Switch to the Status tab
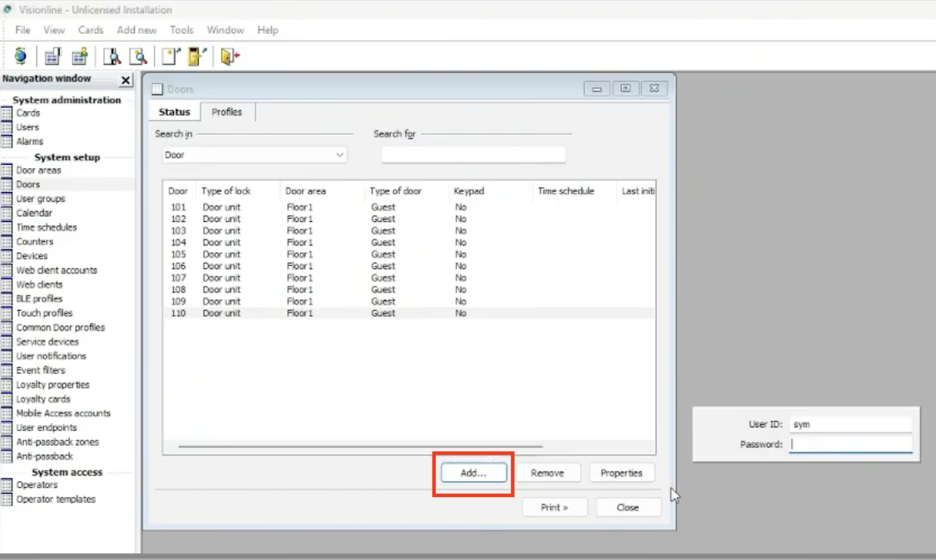936x560 pixels. (174, 112)
